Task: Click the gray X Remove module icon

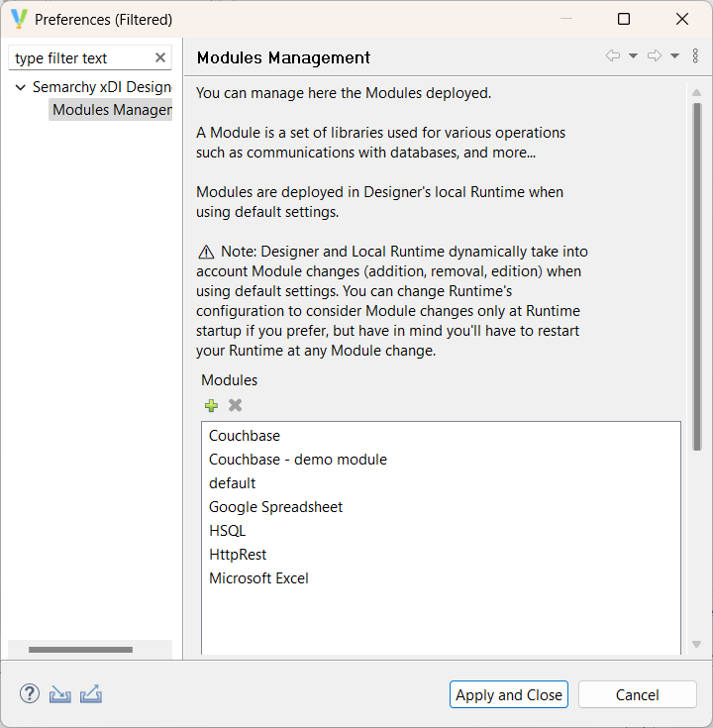Action: [235, 405]
